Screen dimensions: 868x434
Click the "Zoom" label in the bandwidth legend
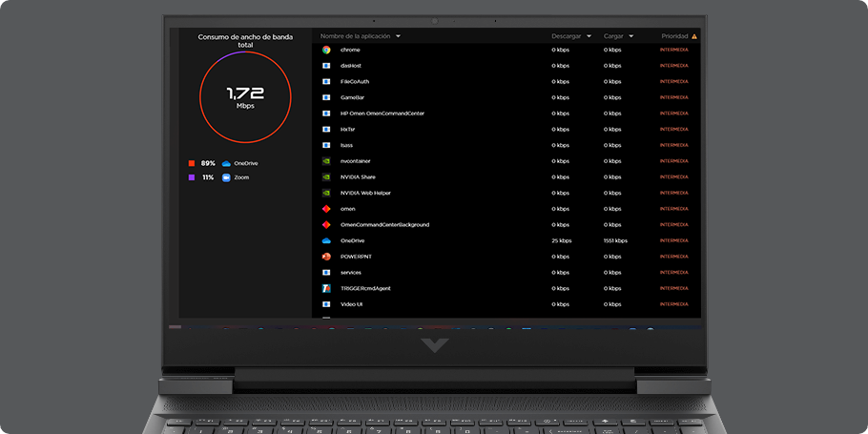[x=241, y=177]
